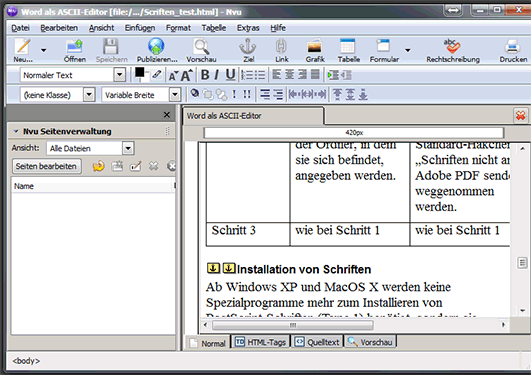Outdent text icon
Image resolution: width=531 pixels, height=375 pixels.
coord(346,75)
